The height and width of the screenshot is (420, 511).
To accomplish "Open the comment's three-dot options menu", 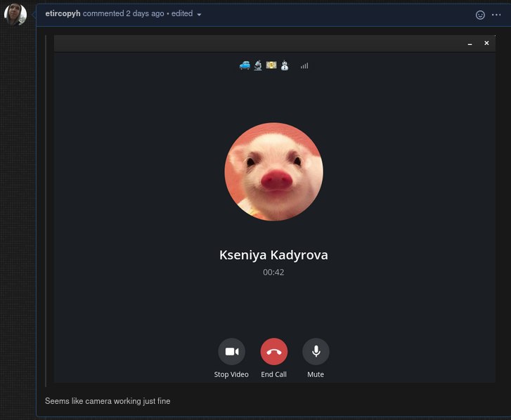I will point(496,15).
